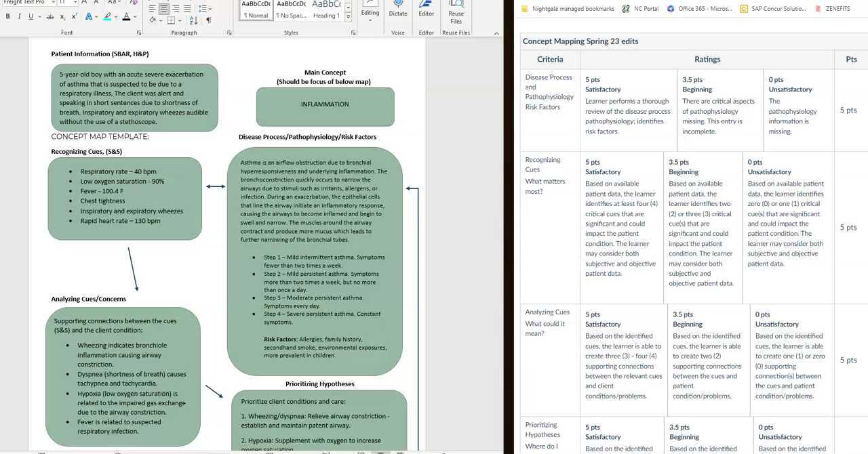Toggle underline formatting
The height and width of the screenshot is (454, 868).
pyautogui.click(x=31, y=17)
